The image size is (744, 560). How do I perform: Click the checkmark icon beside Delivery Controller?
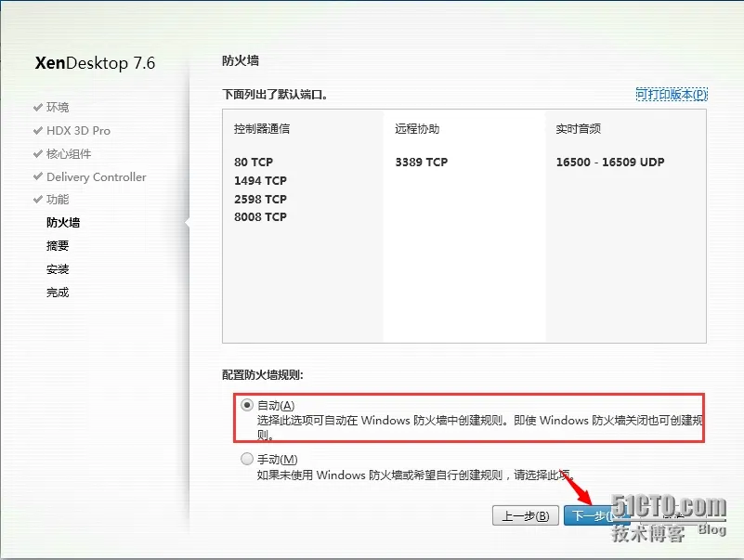coord(38,176)
